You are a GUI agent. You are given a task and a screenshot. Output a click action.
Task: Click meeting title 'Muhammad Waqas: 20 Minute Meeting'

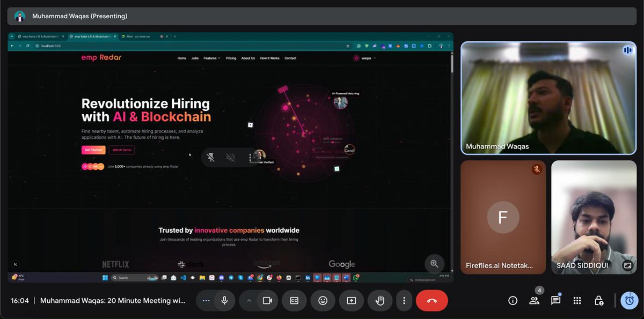[113, 301]
